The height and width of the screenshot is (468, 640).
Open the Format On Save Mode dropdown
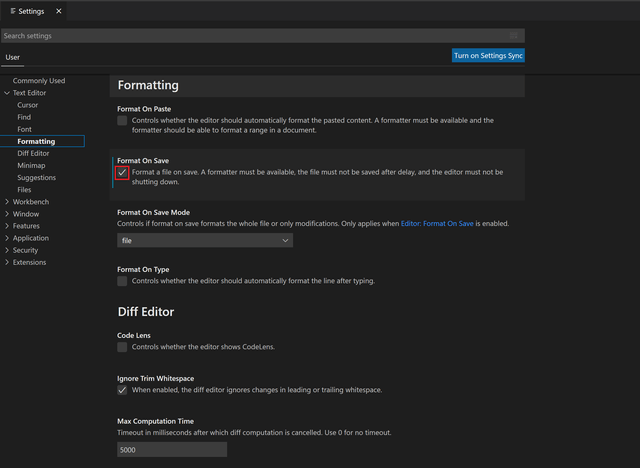click(x=205, y=241)
